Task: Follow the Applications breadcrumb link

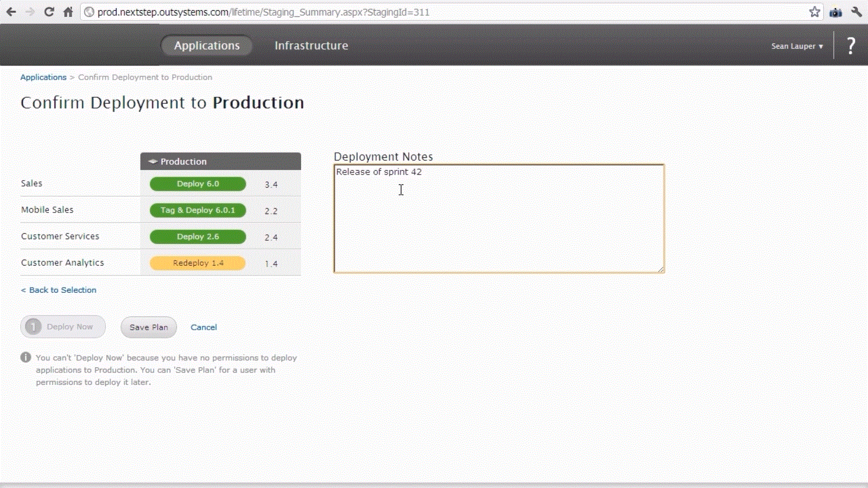Action: 43,77
